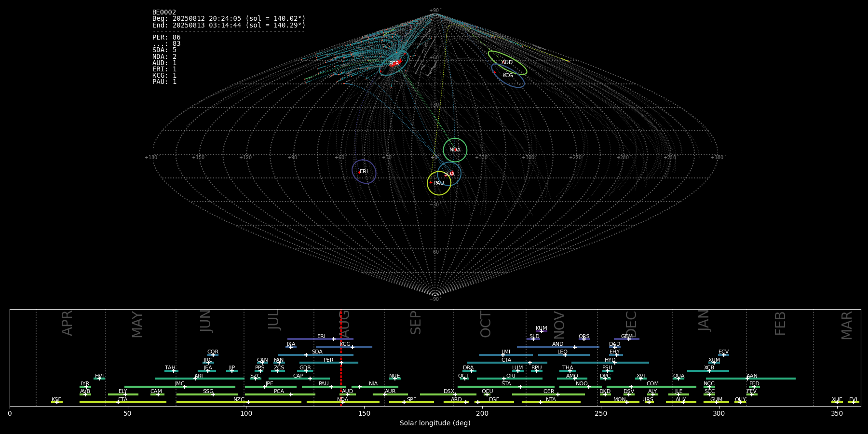Click the AUR shower bar in timeline
868x434 pixels.
(390, 394)
